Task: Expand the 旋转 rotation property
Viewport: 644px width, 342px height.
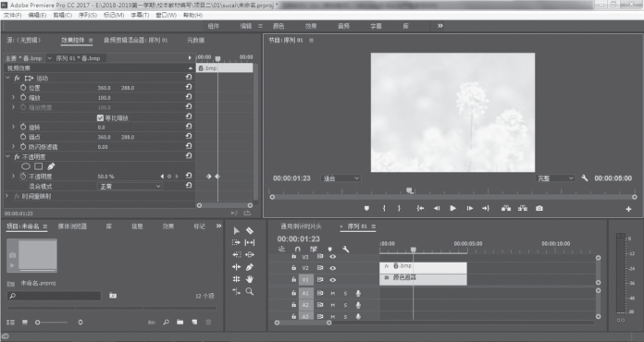Action: (13, 128)
